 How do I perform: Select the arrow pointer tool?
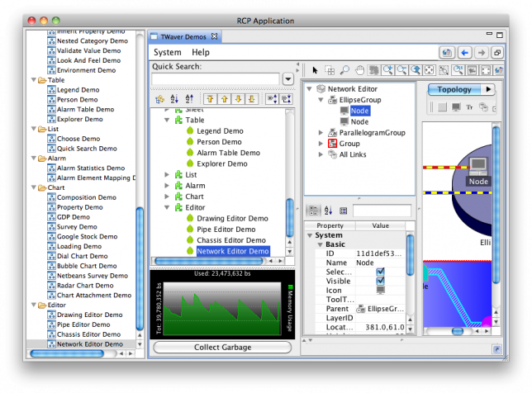[314, 70]
